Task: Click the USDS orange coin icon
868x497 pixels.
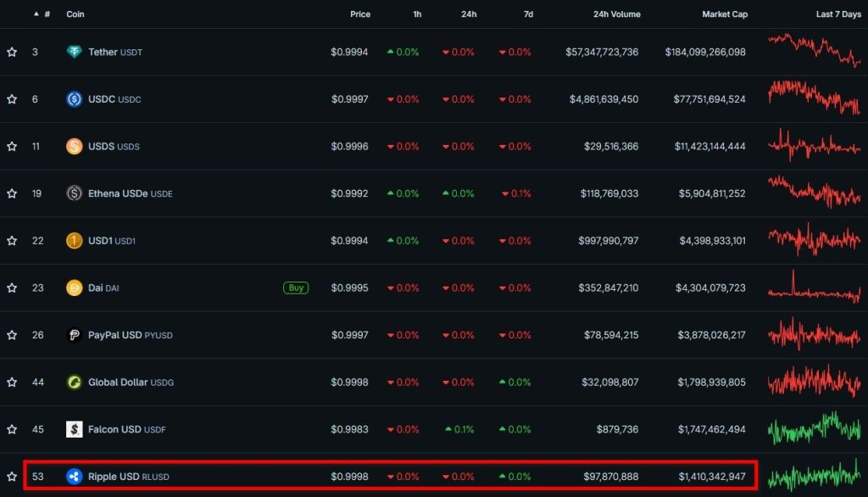Action: point(75,146)
